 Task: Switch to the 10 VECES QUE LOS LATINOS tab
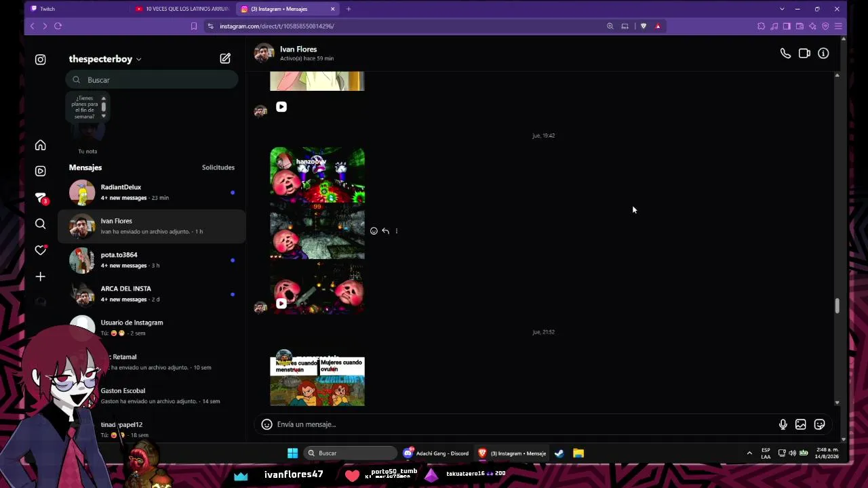coord(182,9)
